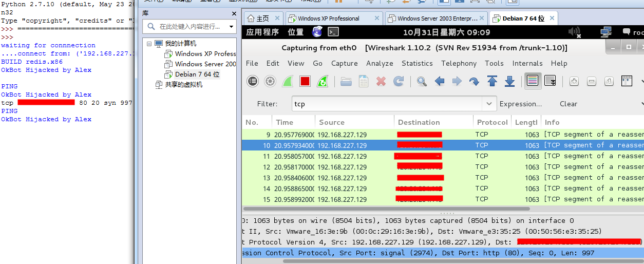Click the red Stop capture icon
The width and height of the screenshot is (644, 264).
pos(305,81)
